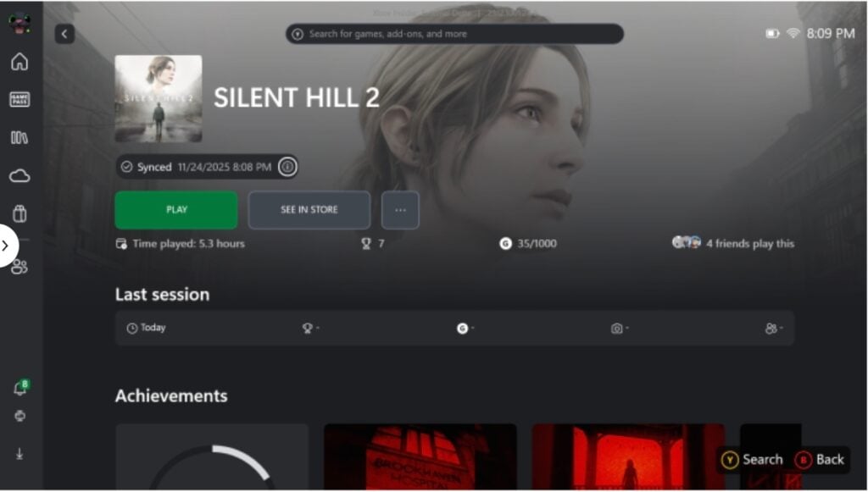Screen dimensions: 868x492
Task: Open the profile avatar at top of sidebar
Action: pyautogui.click(x=19, y=23)
